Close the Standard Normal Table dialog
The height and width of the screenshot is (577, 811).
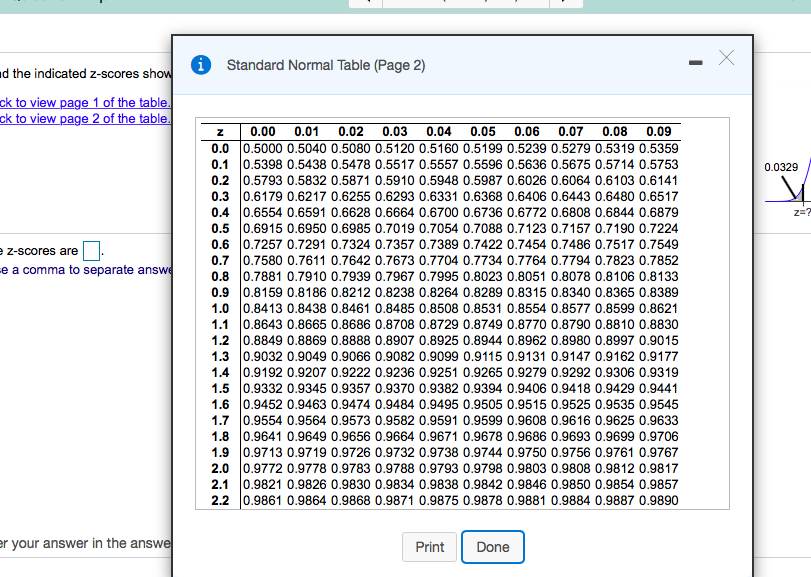point(726,58)
